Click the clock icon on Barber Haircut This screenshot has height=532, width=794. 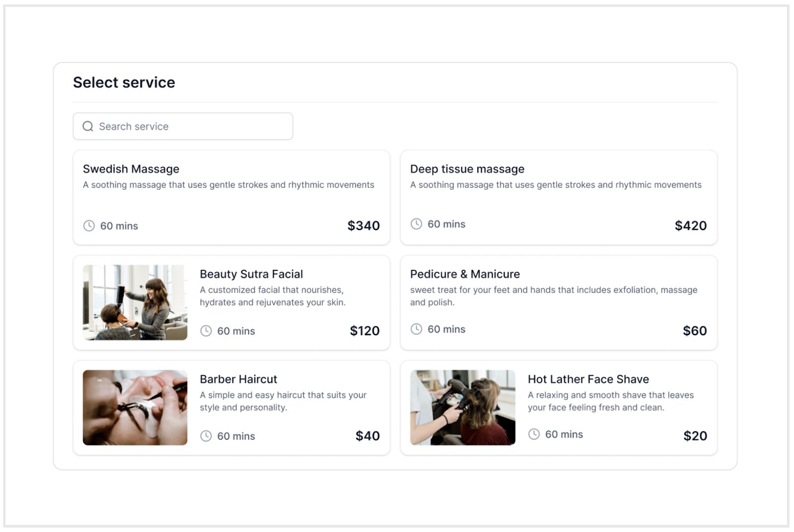tap(205, 436)
